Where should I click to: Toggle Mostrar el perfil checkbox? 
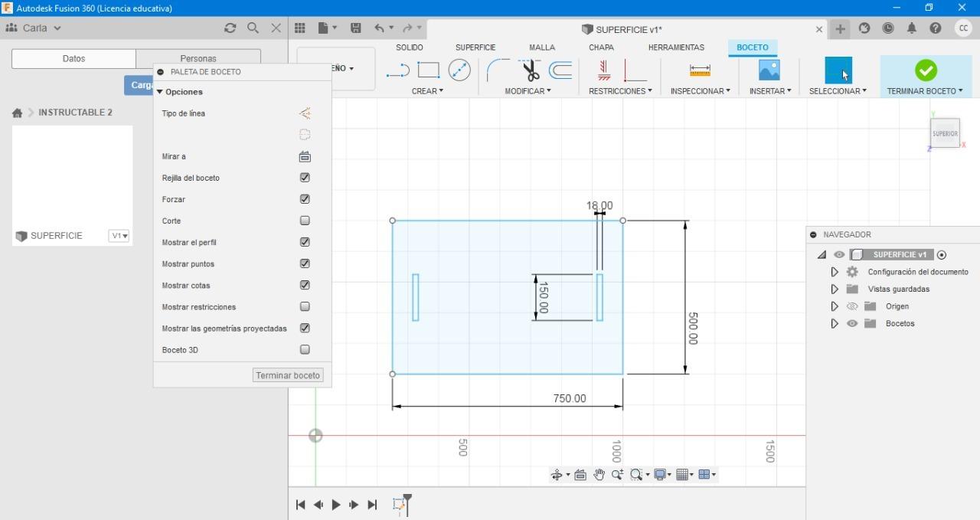pos(305,242)
